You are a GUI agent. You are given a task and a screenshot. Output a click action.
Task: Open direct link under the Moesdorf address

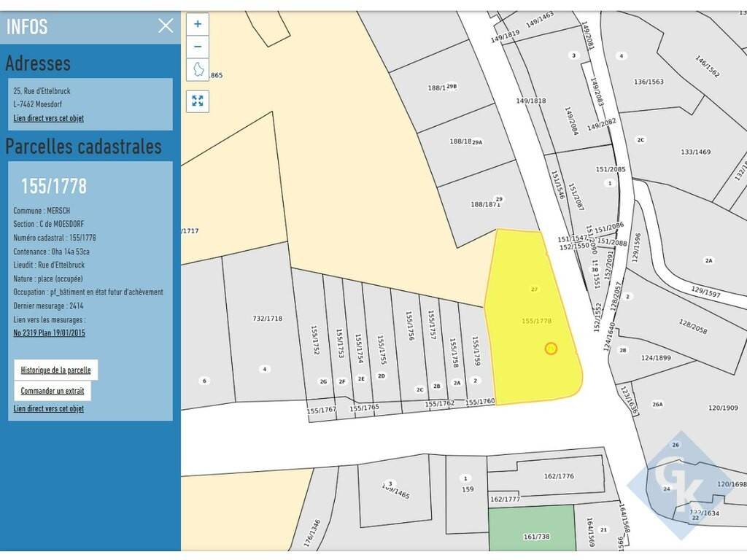[x=48, y=118]
